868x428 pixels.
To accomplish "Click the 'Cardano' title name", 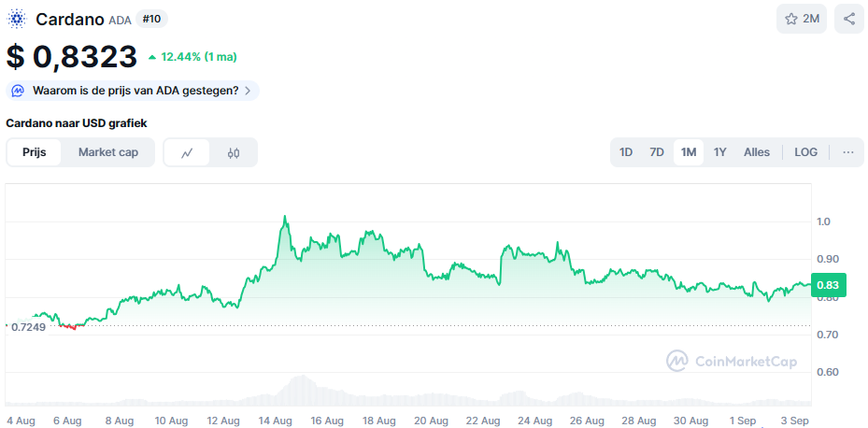I will tap(70, 20).
